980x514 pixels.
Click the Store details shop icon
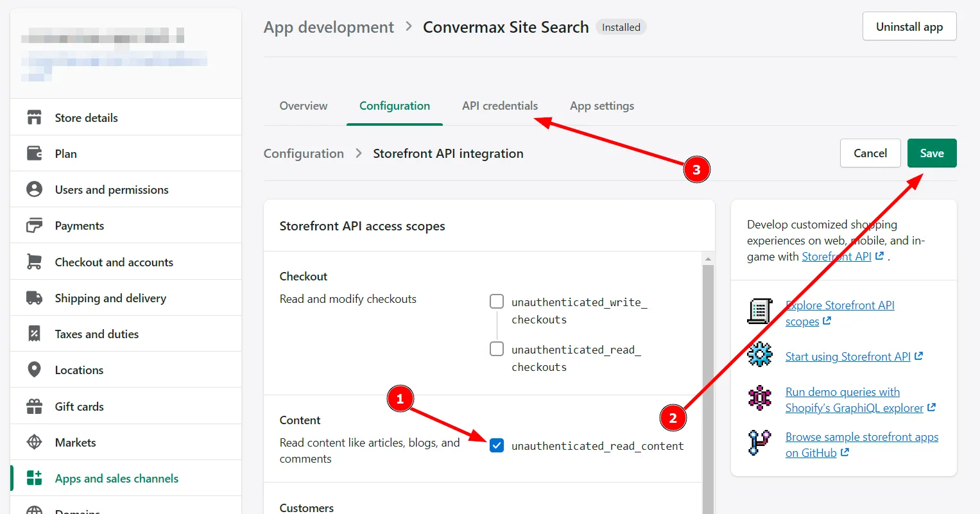point(34,117)
